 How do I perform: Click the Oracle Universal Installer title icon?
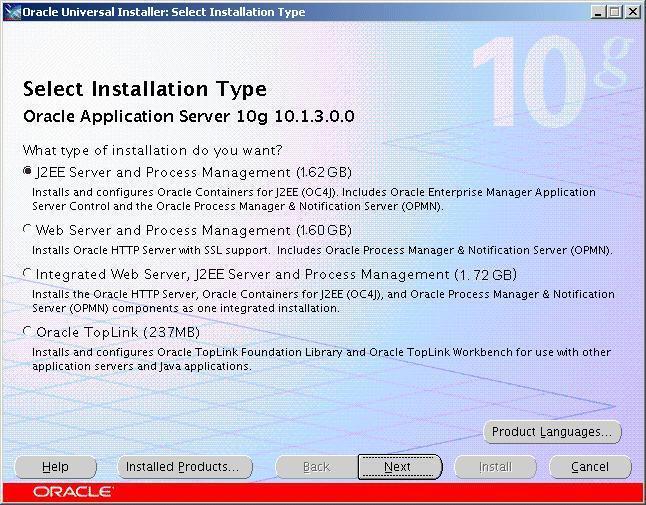(x=12, y=12)
